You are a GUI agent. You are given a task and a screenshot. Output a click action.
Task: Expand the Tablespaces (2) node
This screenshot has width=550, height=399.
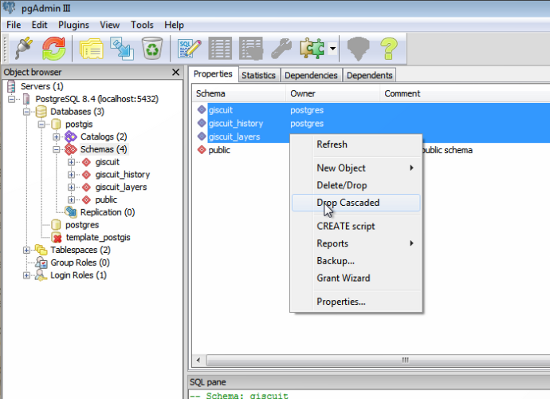pyautogui.click(x=26, y=250)
